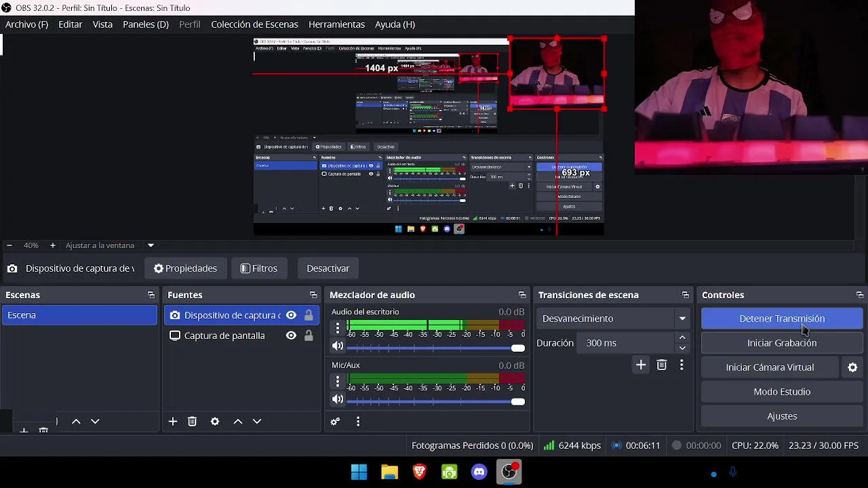Increase transition duration with up arrow
The image size is (868, 488).
(682, 338)
